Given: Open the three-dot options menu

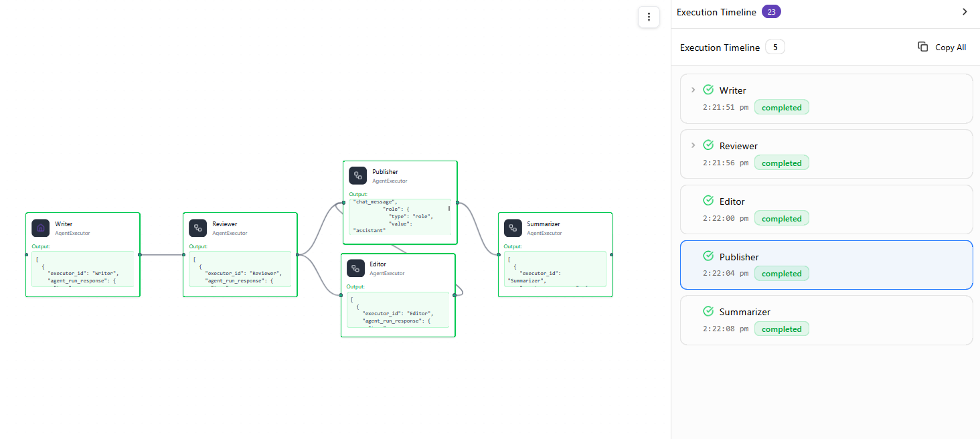Looking at the screenshot, I should coord(649,17).
